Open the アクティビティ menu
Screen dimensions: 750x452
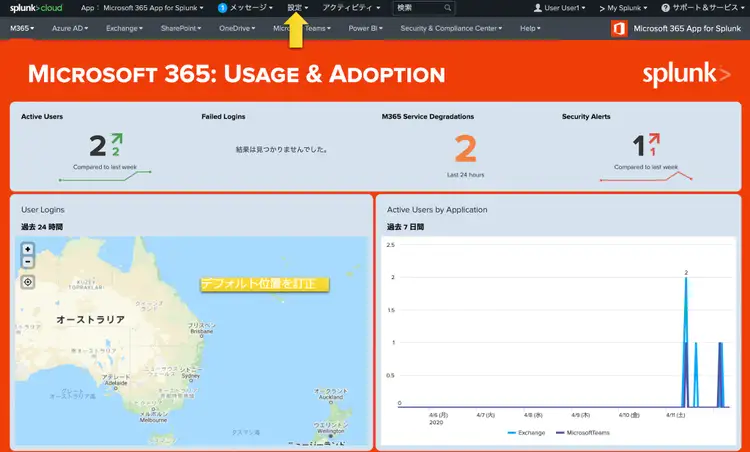[x=351, y=8]
